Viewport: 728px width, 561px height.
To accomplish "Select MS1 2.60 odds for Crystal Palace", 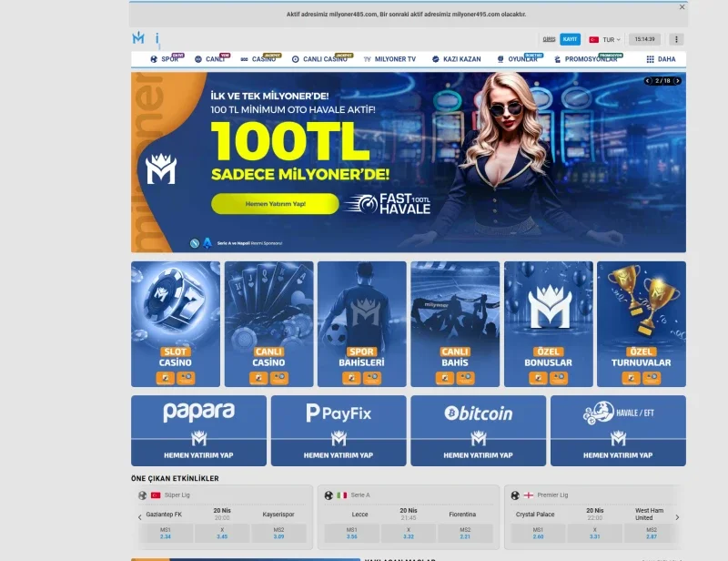I will click(538, 533).
